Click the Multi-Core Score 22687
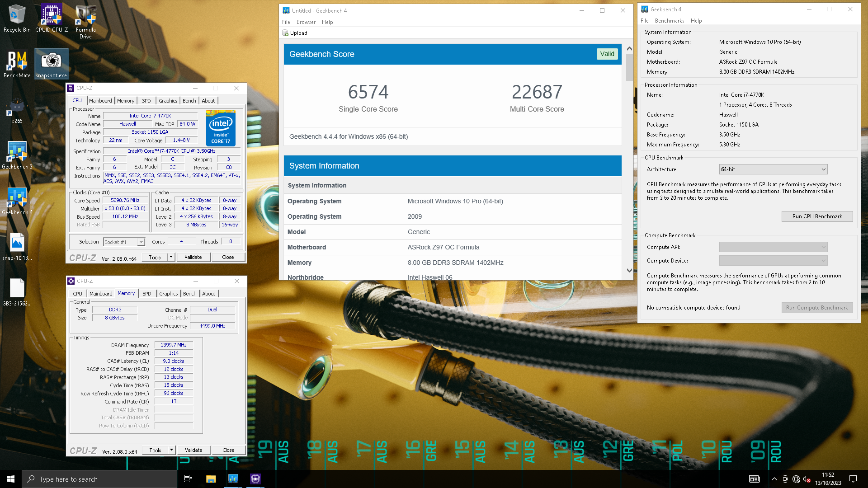 click(537, 92)
